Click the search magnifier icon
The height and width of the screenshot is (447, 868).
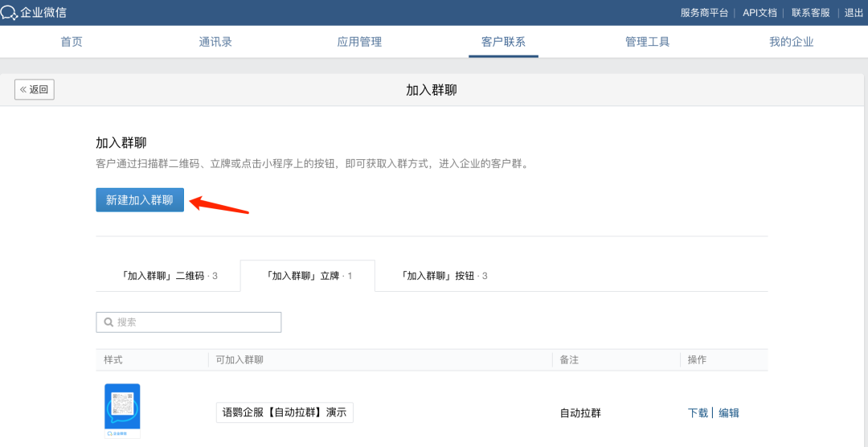(107, 322)
